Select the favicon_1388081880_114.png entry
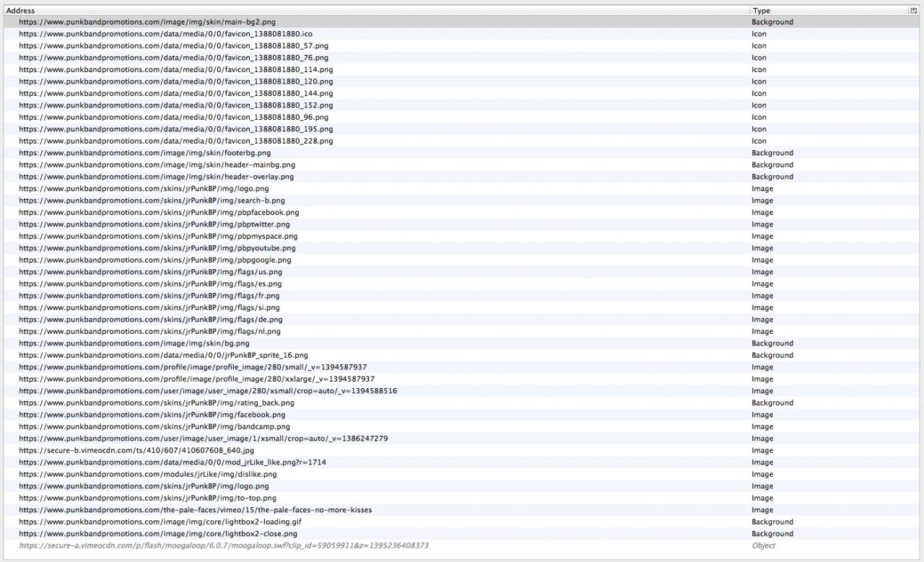Screen dimensions: 924x562 coord(462,70)
